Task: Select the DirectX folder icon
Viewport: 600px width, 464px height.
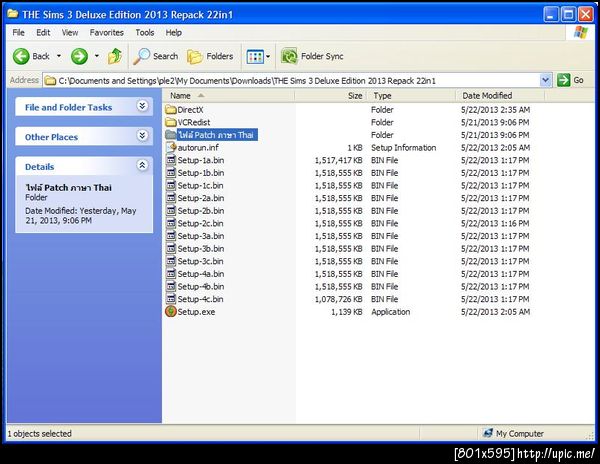Action: click(171, 110)
